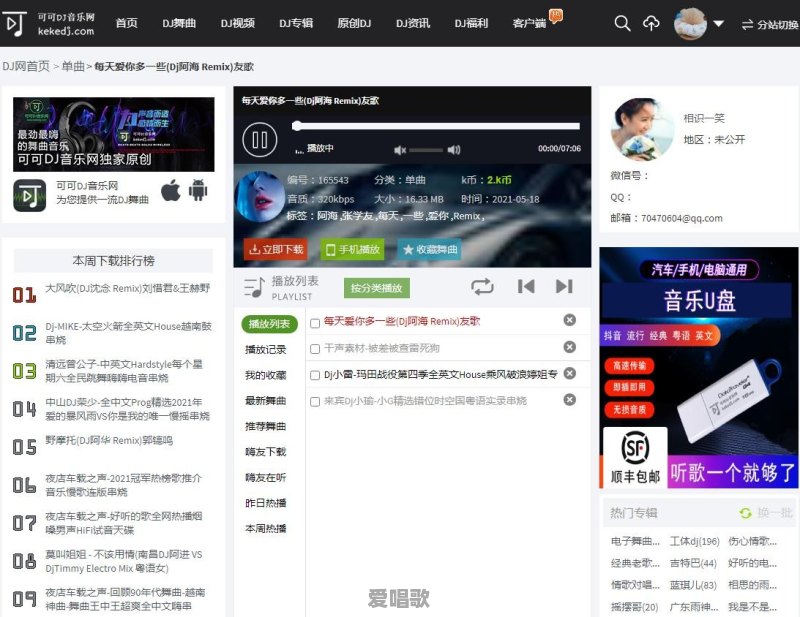
Task: Pause the song with the pause button
Action: pos(260,139)
